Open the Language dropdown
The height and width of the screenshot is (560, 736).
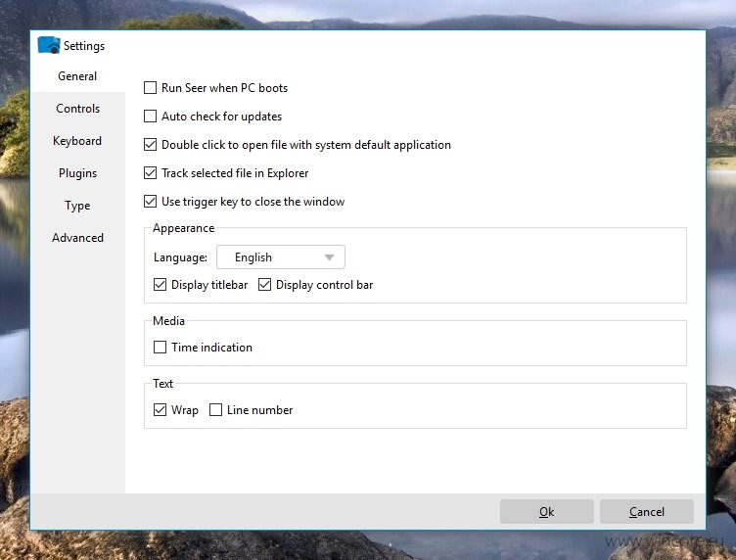(280, 257)
